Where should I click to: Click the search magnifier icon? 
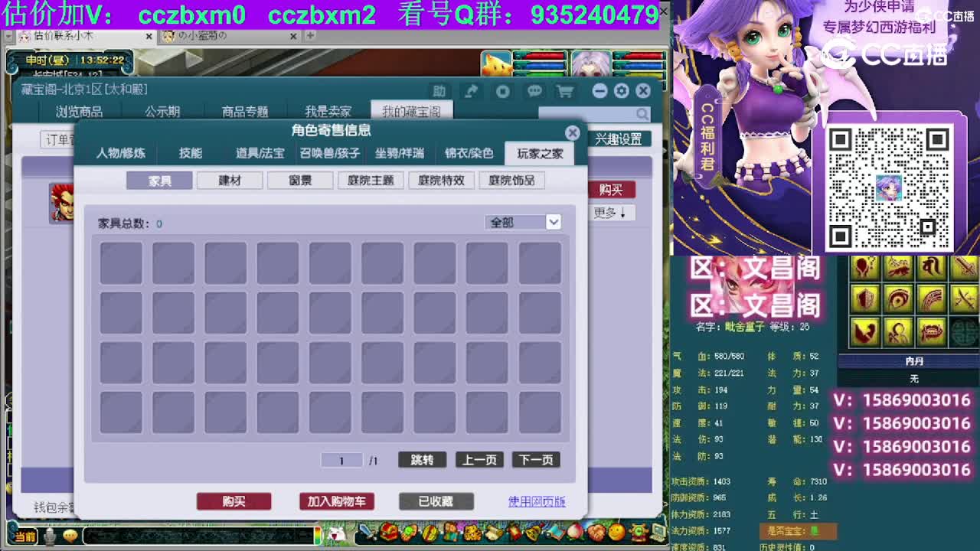642,114
